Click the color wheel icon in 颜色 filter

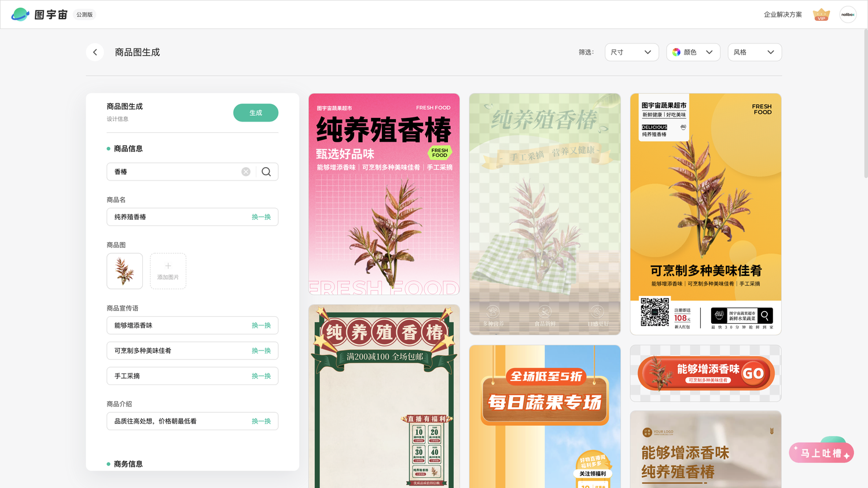click(x=676, y=52)
